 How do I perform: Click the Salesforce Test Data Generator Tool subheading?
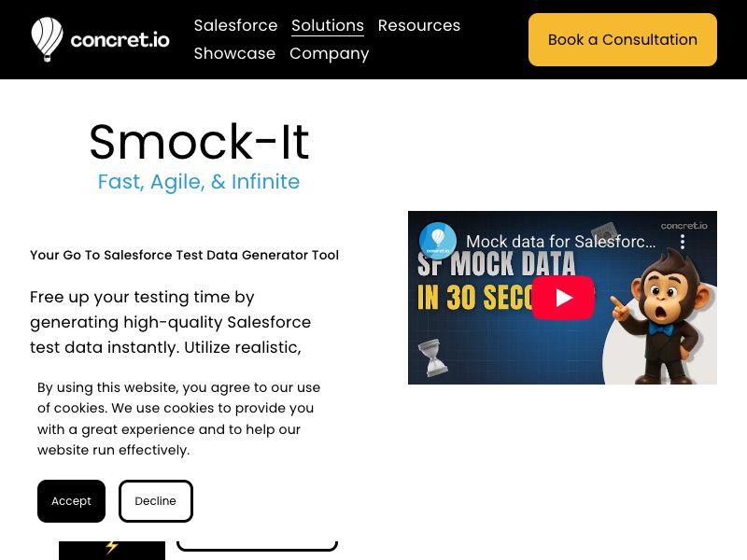[x=184, y=255]
